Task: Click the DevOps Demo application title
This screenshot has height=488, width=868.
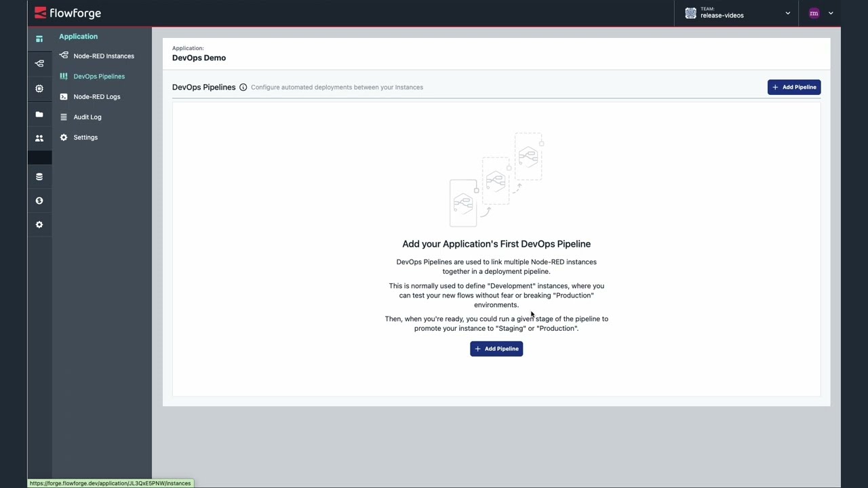Action: [199, 58]
